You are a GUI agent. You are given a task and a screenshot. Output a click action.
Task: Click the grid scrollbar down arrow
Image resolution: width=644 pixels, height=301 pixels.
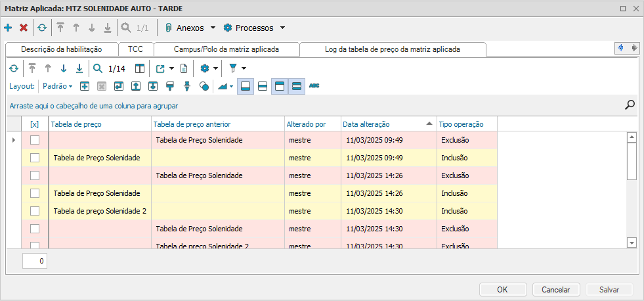click(x=632, y=243)
